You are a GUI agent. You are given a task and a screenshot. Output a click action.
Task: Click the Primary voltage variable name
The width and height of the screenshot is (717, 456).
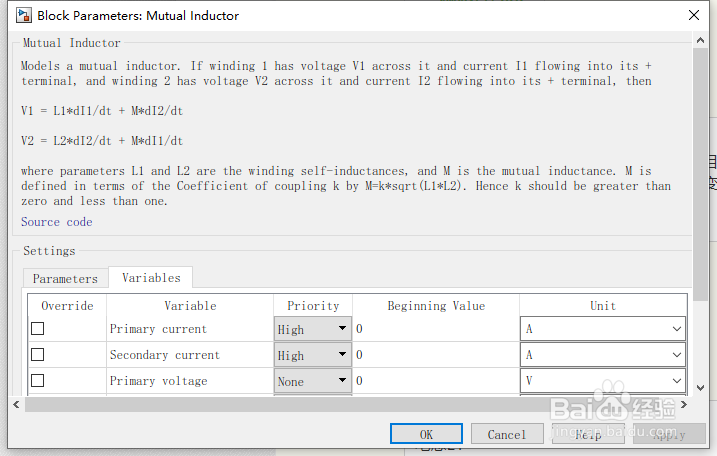pos(158,381)
